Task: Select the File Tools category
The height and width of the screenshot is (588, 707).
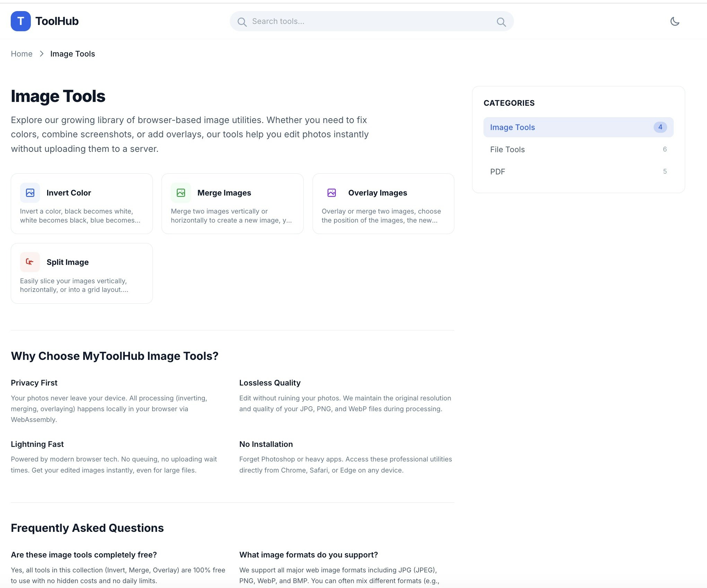Action: point(507,149)
